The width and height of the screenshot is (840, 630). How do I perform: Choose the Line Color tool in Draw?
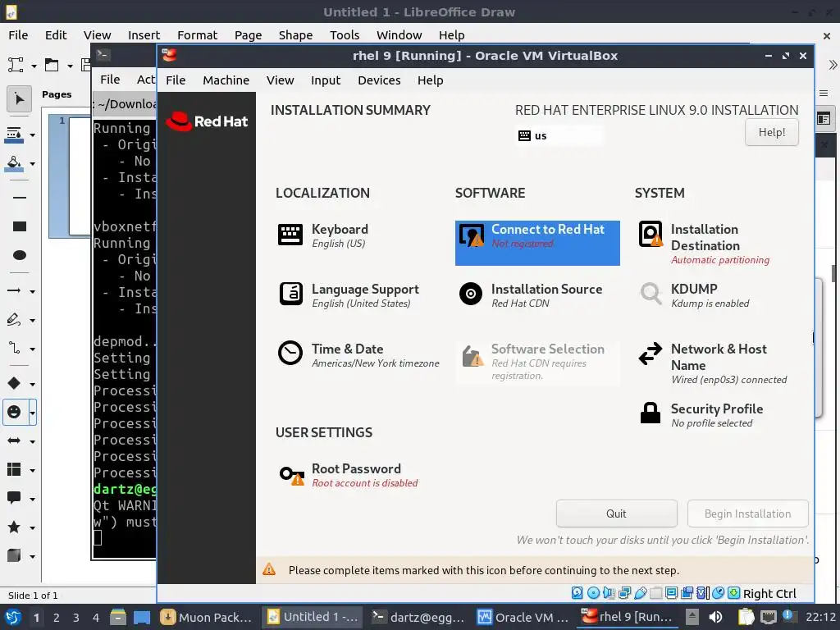pos(14,135)
